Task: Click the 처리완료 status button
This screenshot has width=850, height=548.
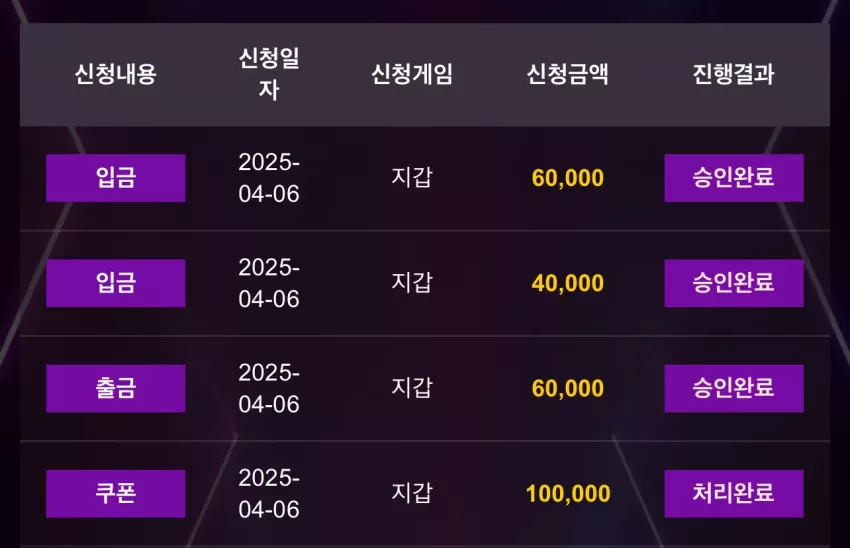Action: 734,493
